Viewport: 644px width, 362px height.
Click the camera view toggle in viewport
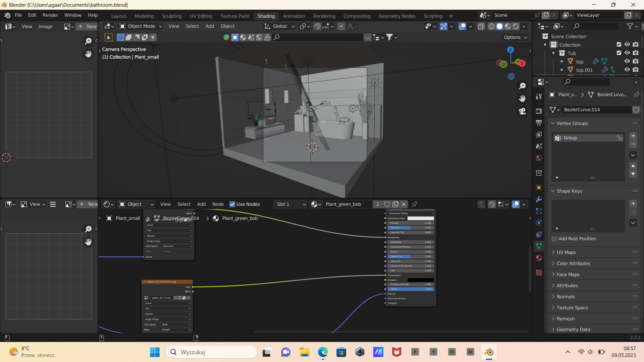(x=522, y=111)
